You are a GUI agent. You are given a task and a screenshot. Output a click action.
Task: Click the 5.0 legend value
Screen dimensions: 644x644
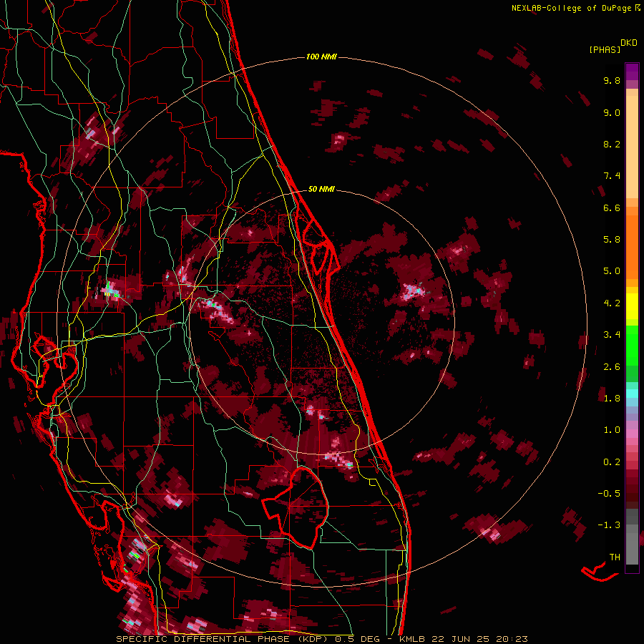[x=612, y=271]
